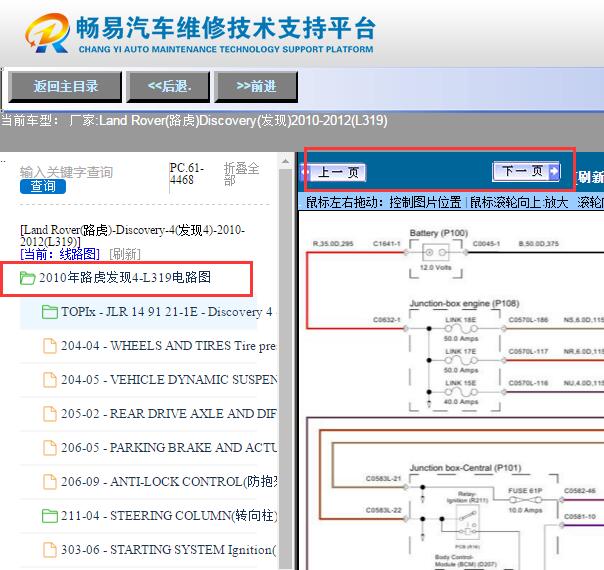This screenshot has width=604, height=570.
Task: Open the previous page with 上一页
Action: pos(334,172)
